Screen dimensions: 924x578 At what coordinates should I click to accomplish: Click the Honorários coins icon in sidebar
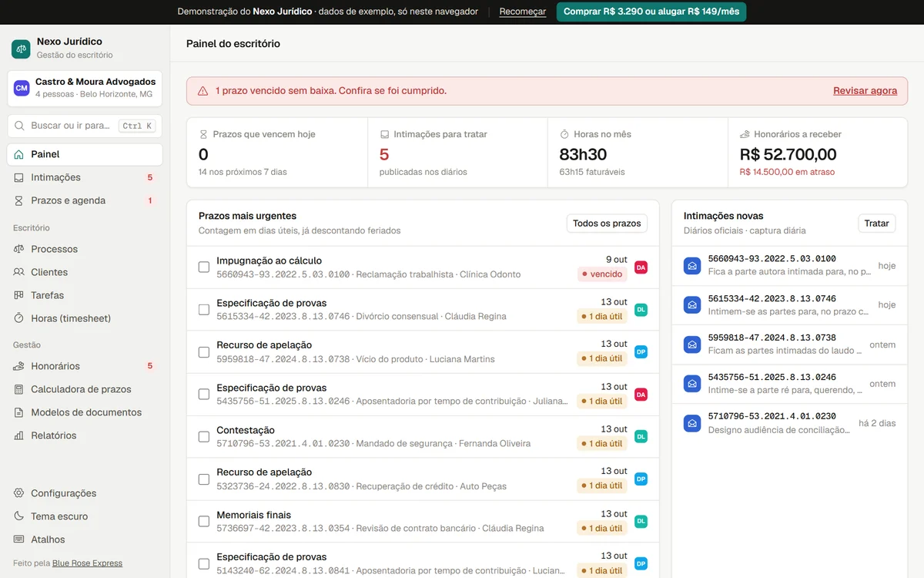[19, 366]
